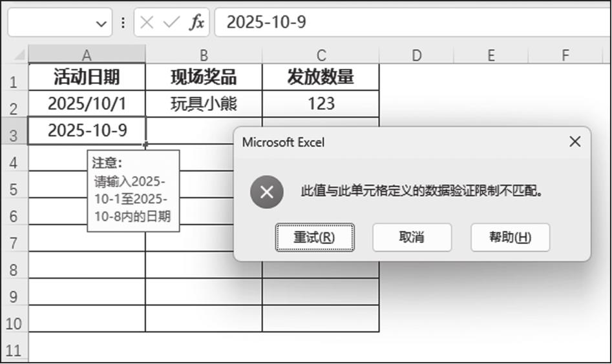
Task: Click the 重试(R) button
Action: pos(315,237)
